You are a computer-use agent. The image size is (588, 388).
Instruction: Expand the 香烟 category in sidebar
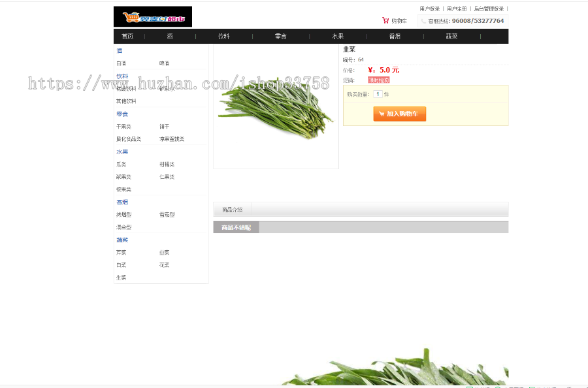coord(122,202)
